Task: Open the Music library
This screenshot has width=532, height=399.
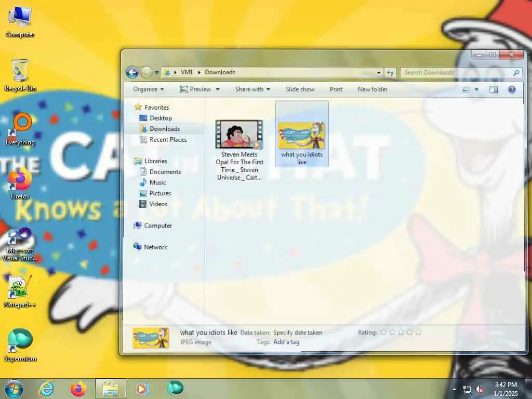Action: [153, 182]
